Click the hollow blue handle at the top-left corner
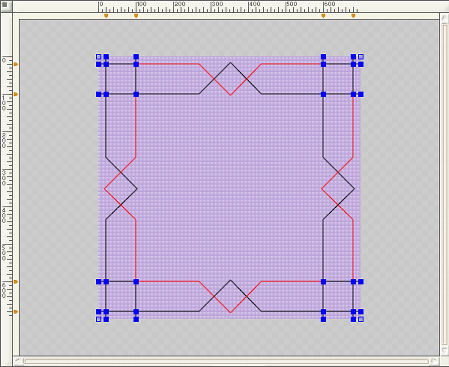 (99, 57)
